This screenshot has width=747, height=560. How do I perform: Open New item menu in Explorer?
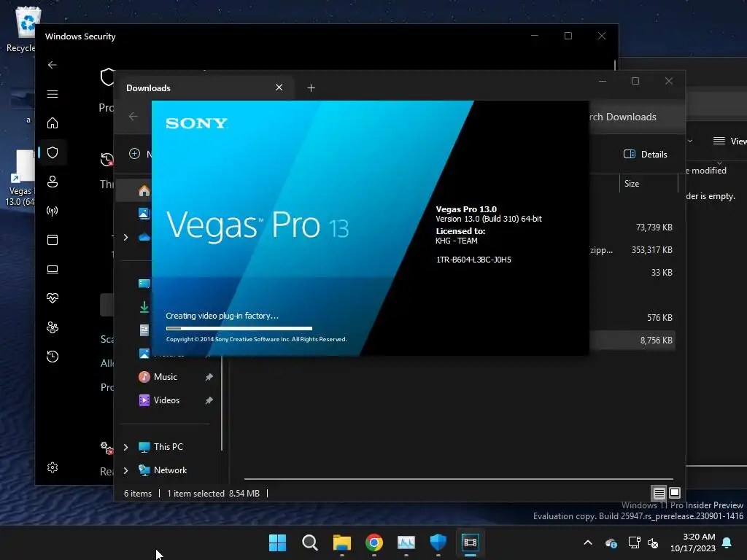[140, 154]
